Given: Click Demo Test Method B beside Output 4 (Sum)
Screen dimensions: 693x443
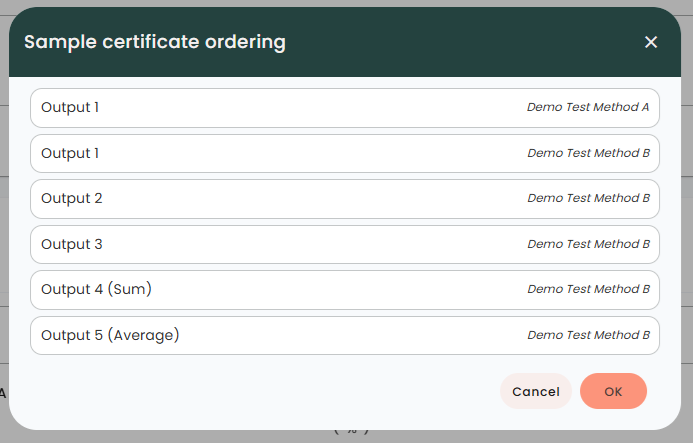Looking at the screenshot, I should tap(588, 289).
